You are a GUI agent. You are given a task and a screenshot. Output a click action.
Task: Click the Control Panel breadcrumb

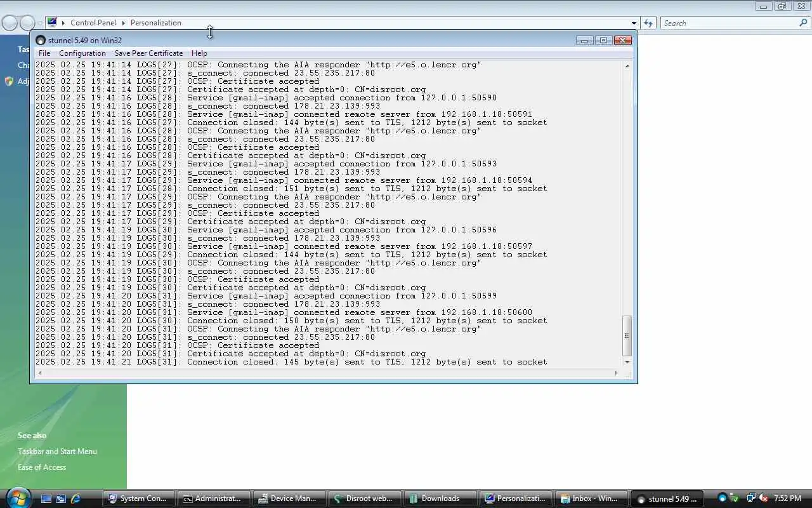(93, 23)
